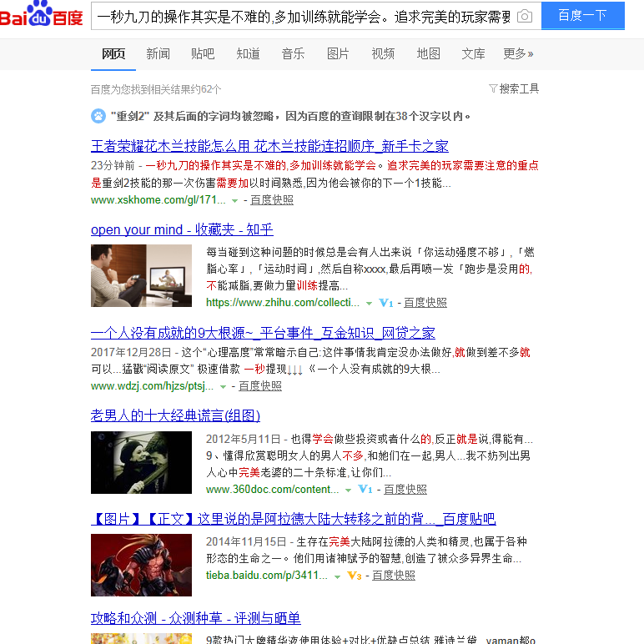The height and width of the screenshot is (644, 644).
Task: Click V1 badge on 360doc result
Action: click(x=365, y=489)
